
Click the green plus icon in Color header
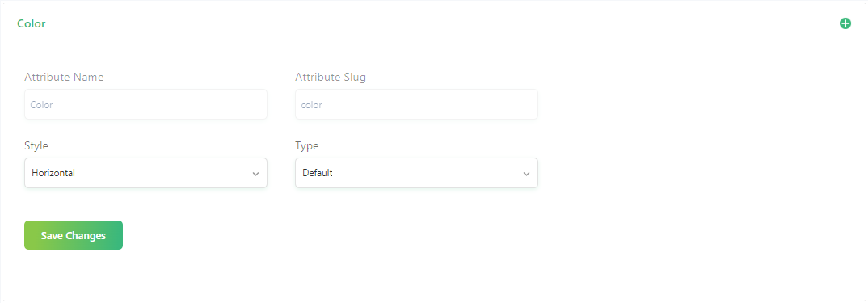tap(845, 23)
